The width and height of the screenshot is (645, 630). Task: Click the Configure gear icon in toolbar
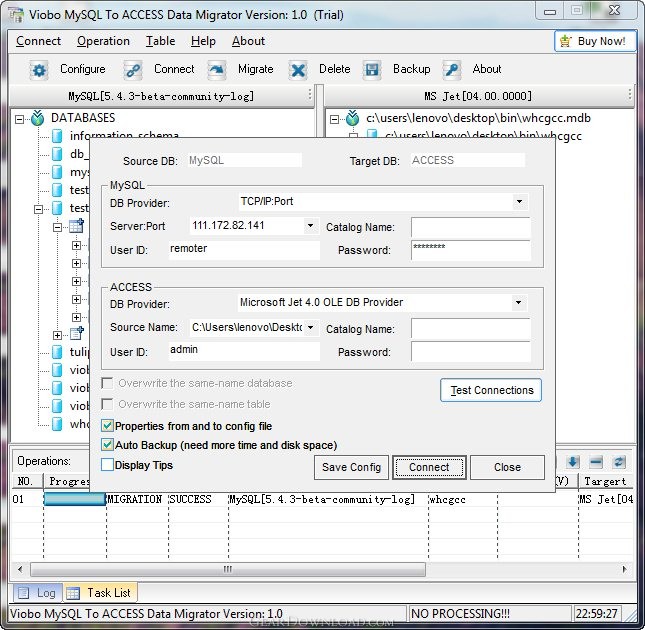pos(39,70)
